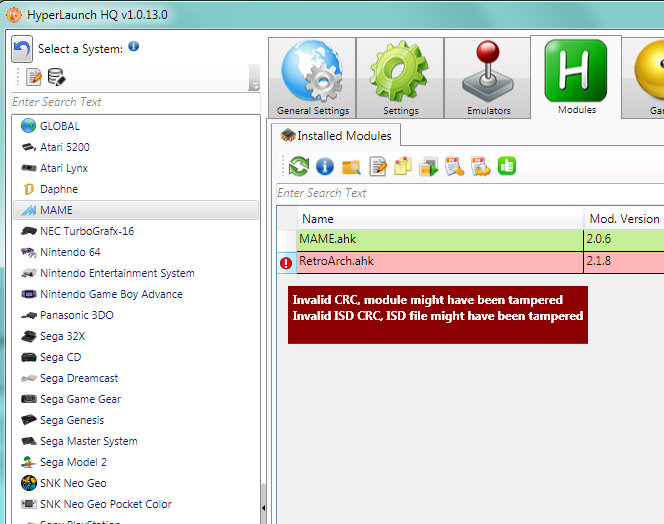Image resolution: width=664 pixels, height=524 pixels.
Task: Open the Emulators joystick tab
Action: click(x=488, y=78)
